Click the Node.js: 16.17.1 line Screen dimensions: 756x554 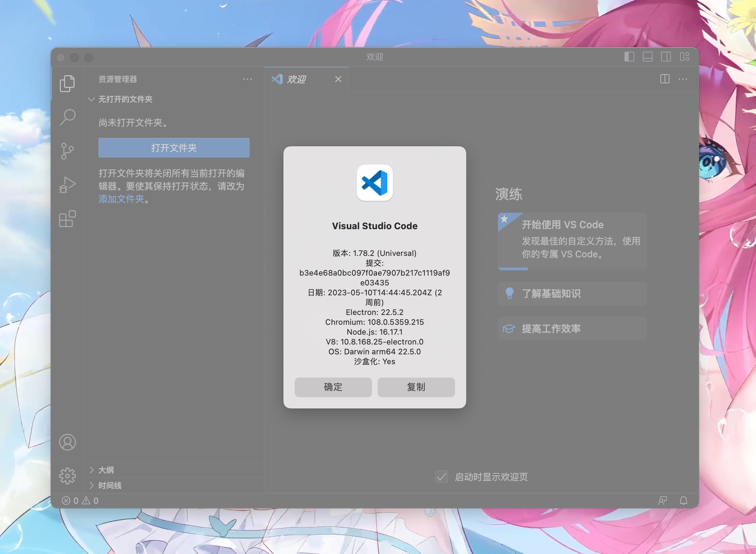[x=374, y=332]
